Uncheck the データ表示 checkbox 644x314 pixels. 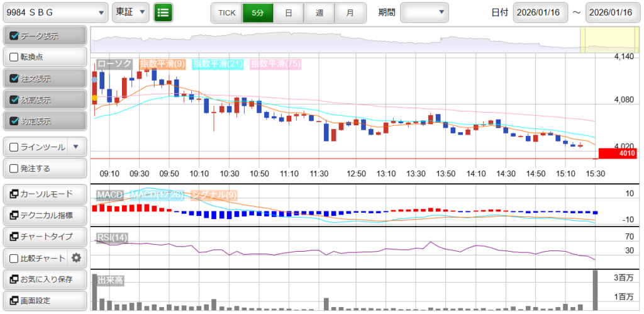point(14,36)
